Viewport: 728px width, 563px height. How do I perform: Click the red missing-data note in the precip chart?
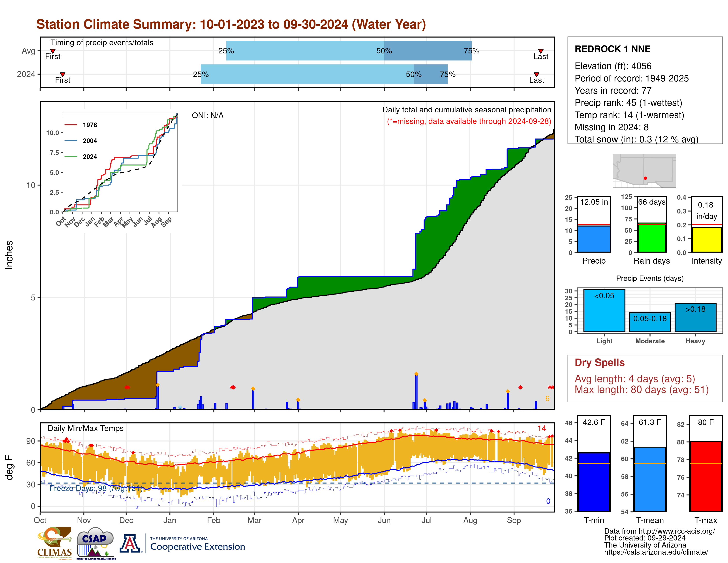pyautogui.click(x=469, y=121)
